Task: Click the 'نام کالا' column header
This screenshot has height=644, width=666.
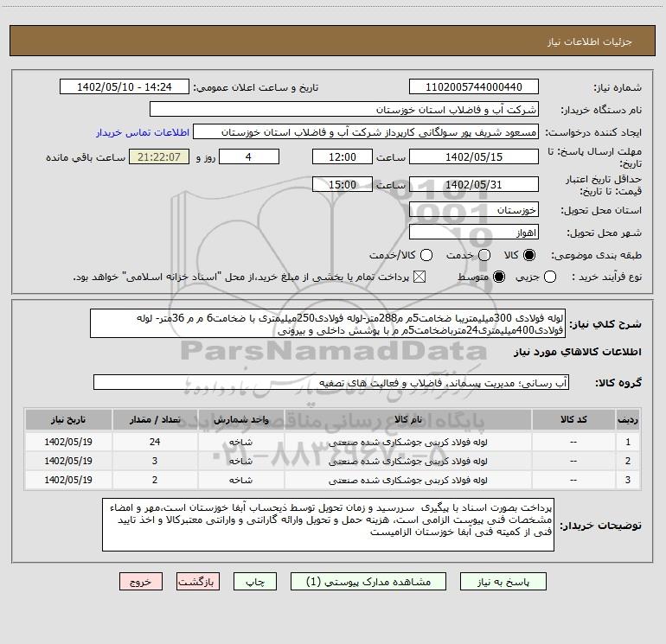Action: (x=407, y=419)
